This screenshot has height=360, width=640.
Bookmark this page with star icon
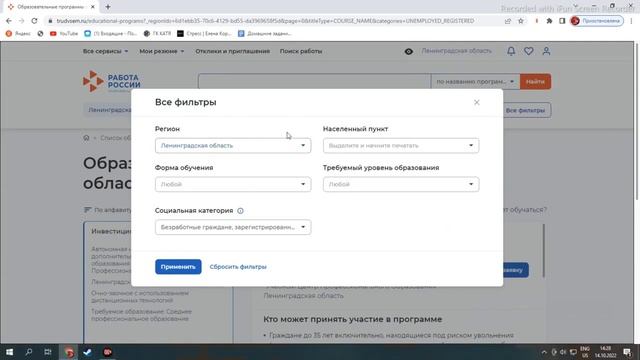point(521,21)
